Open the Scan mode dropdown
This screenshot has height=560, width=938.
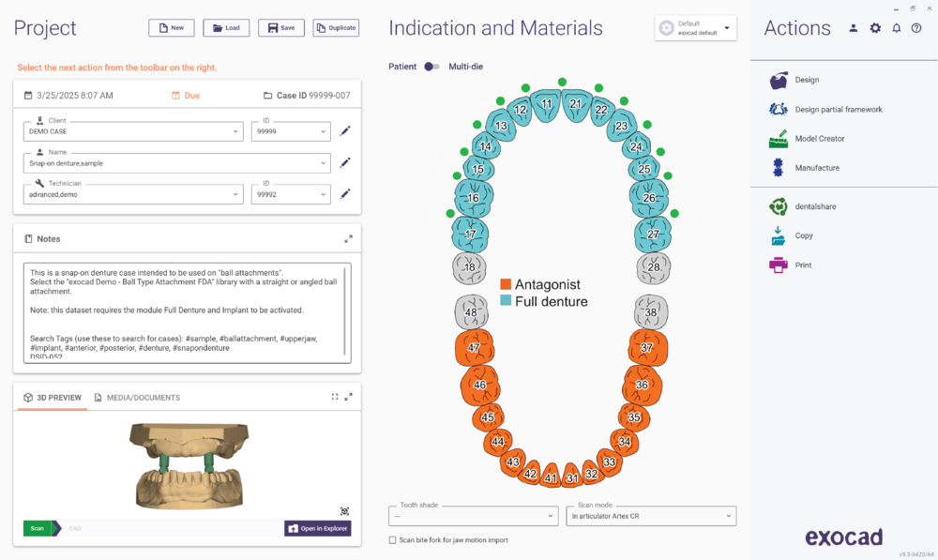tap(651, 516)
